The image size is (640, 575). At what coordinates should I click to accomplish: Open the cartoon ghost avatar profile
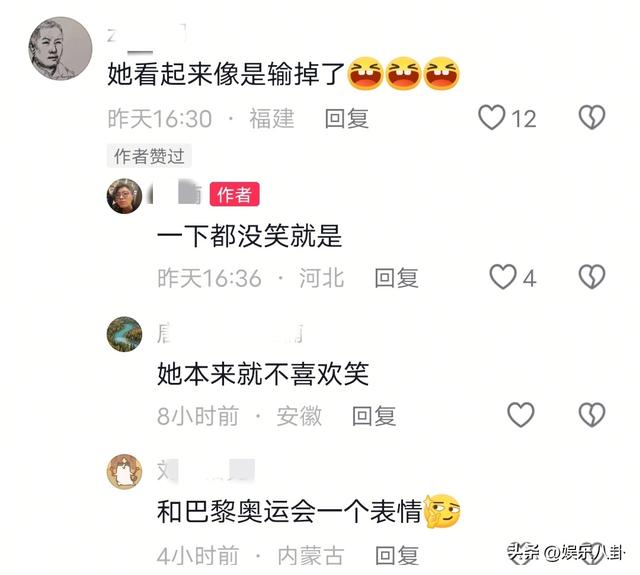pos(124,471)
